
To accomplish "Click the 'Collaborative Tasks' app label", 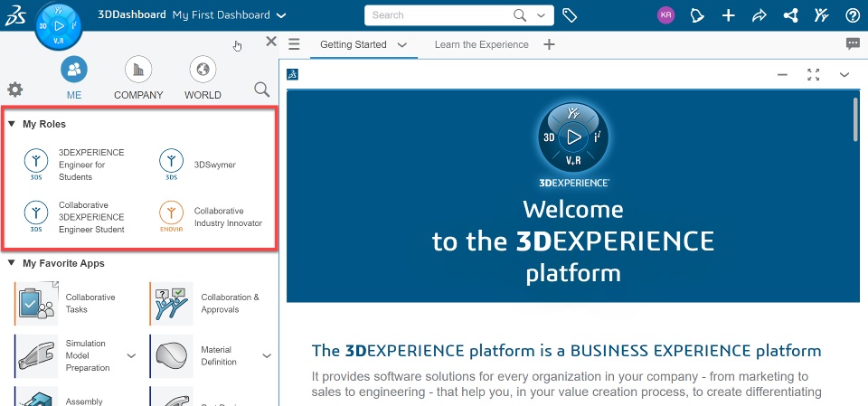I will tap(90, 303).
